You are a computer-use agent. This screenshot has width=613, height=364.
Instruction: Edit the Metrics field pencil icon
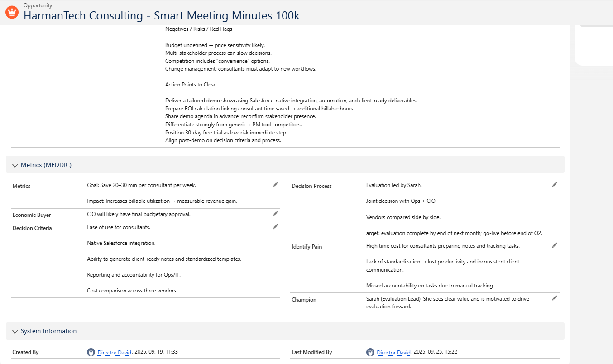pos(275,185)
